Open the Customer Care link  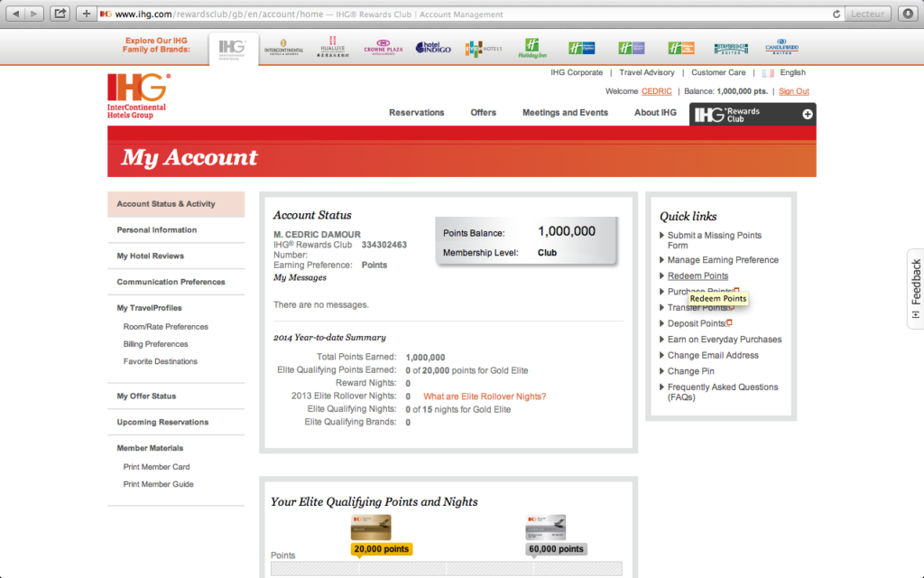pos(718,72)
